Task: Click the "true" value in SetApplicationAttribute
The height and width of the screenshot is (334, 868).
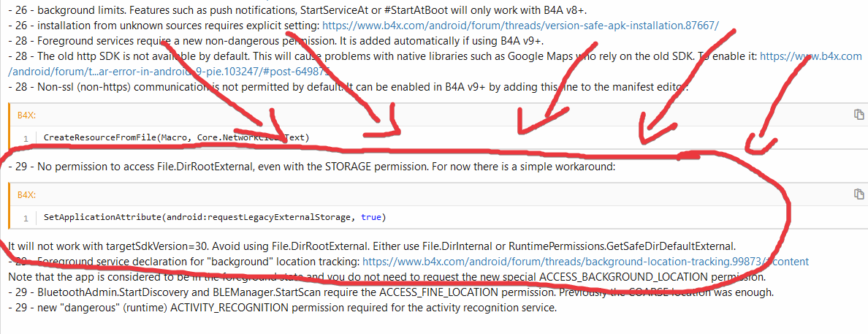Action: point(371,217)
